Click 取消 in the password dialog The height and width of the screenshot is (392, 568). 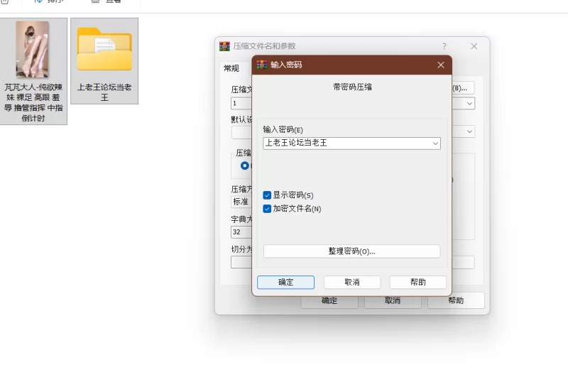pyautogui.click(x=351, y=282)
